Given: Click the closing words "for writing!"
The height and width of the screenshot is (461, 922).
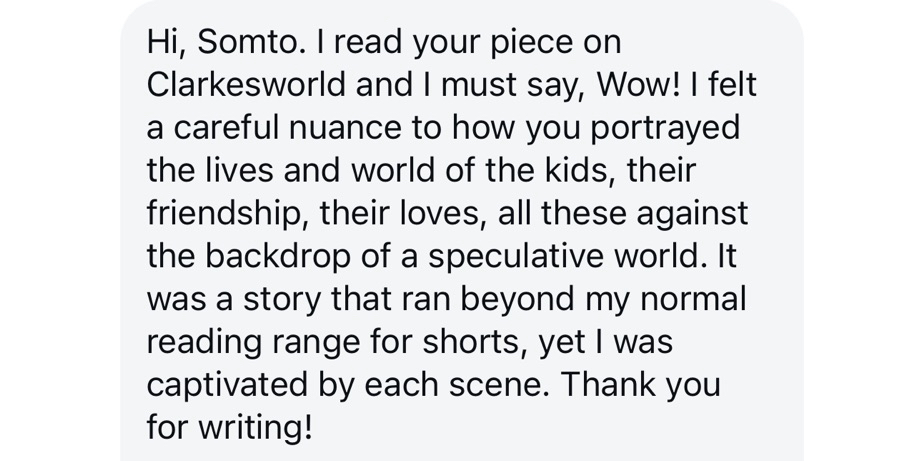Looking at the screenshot, I should coord(229,428).
